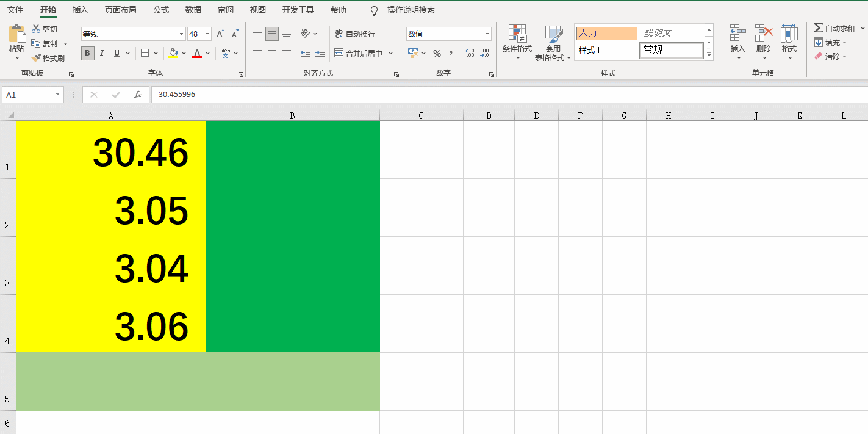Click the Fill (填充) down-arrow icon
Viewport: 868px width, 434px height.
click(x=818, y=42)
